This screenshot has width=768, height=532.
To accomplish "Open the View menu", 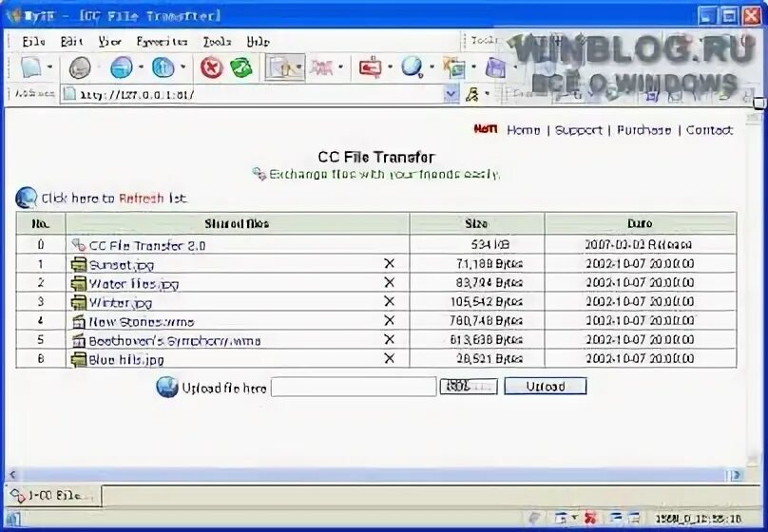I will (109, 42).
